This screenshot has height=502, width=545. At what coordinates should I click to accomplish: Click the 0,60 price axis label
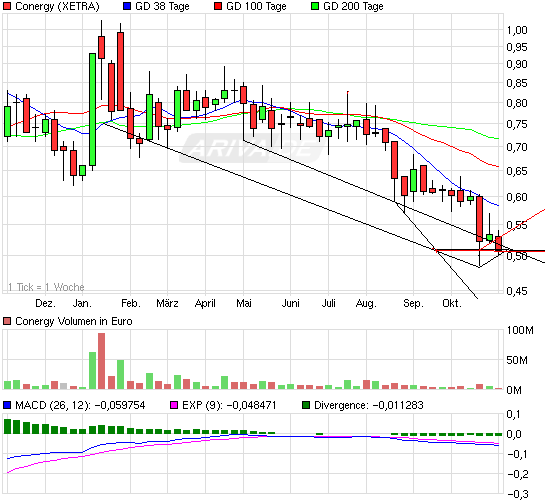517,197
